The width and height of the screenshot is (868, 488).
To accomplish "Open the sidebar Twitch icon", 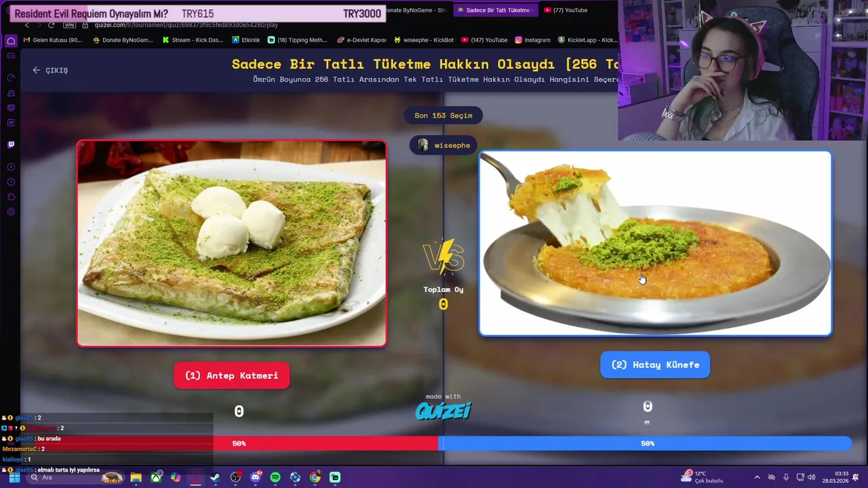I will click(x=11, y=144).
